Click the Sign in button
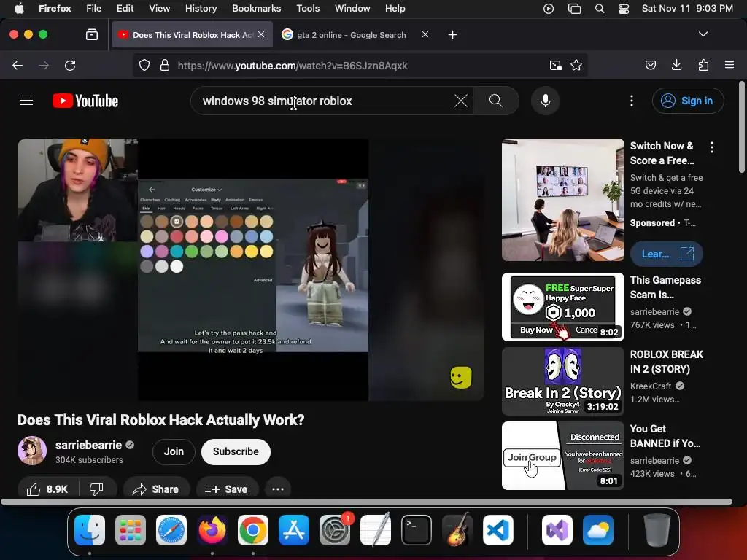Viewport: 747px width, 560px height. click(689, 101)
